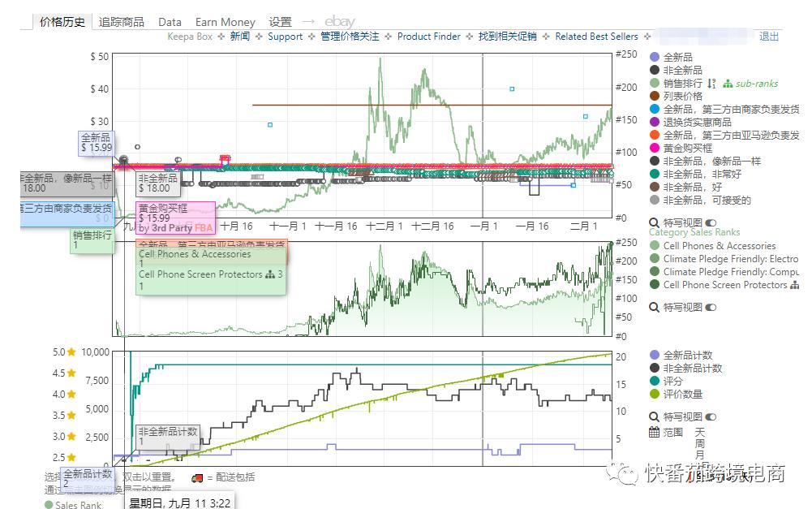
Task: Click magnifier icon below category ranks legend
Action: click(x=655, y=308)
